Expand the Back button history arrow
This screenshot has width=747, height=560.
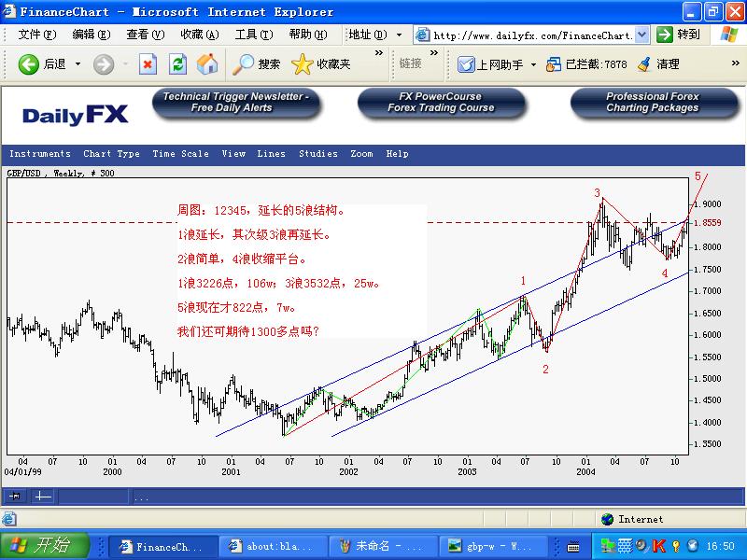78,64
